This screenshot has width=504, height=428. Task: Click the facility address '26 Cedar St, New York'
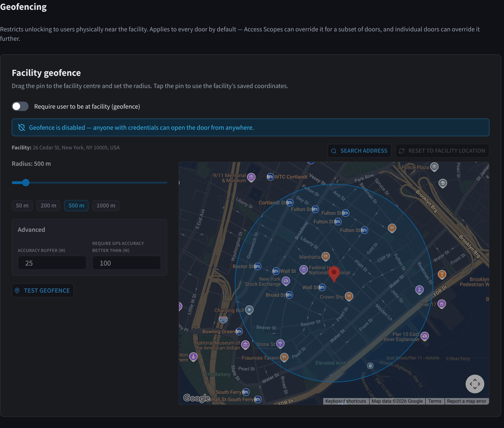(x=76, y=148)
